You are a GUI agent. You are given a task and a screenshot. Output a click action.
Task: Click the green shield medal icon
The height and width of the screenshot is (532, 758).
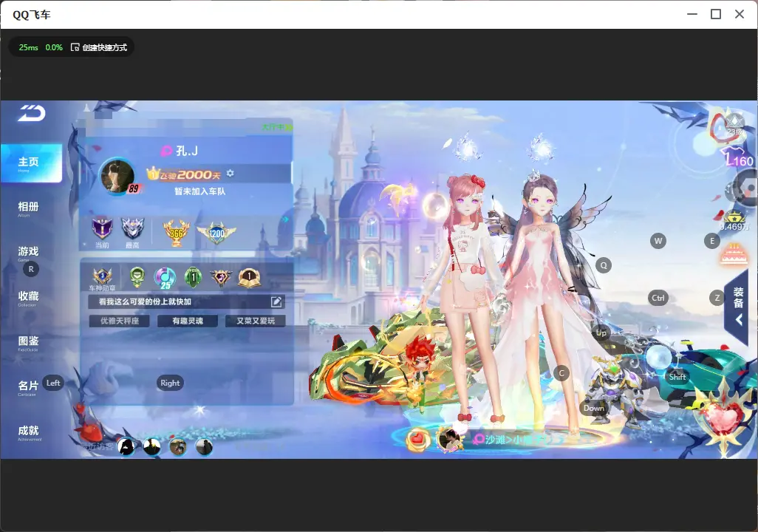click(137, 277)
